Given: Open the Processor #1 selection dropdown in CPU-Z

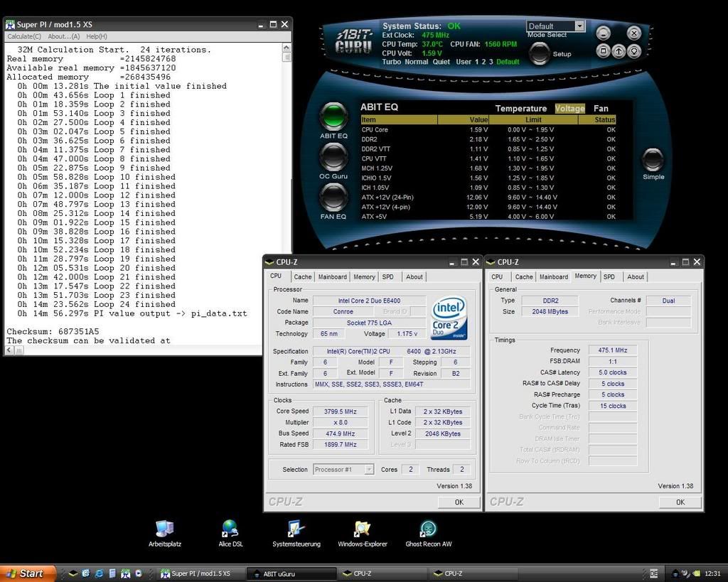Looking at the screenshot, I should tap(369, 470).
